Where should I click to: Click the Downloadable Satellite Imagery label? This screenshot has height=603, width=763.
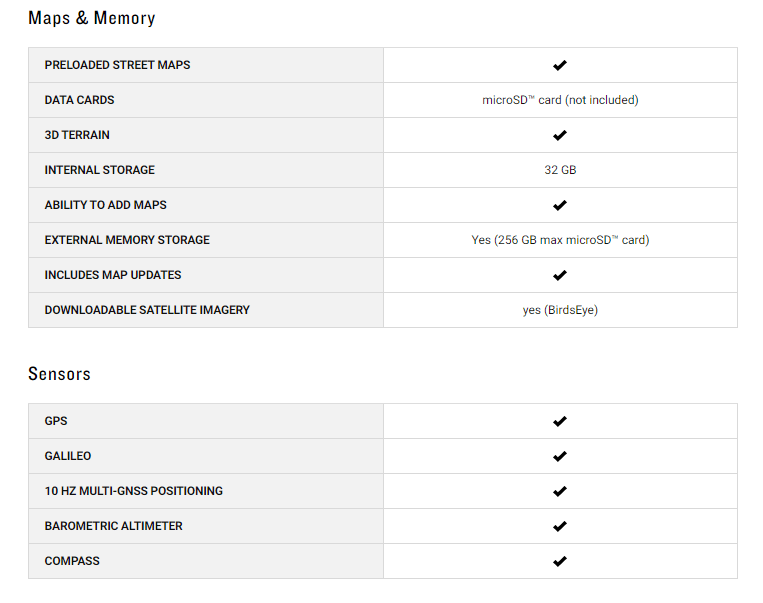(x=147, y=310)
